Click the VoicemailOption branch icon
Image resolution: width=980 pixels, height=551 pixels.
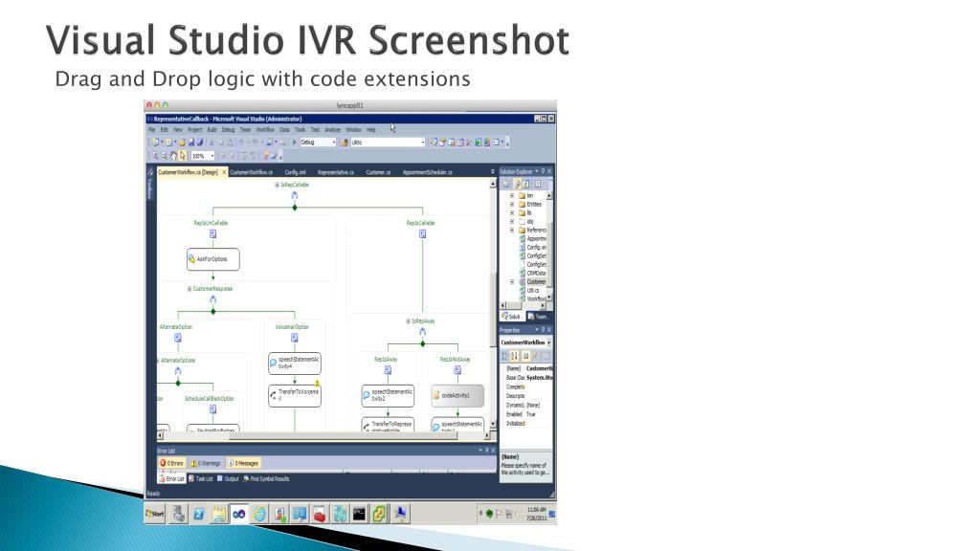295,338
